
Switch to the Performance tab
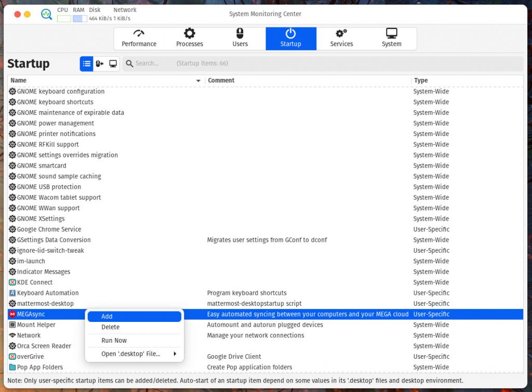139,38
